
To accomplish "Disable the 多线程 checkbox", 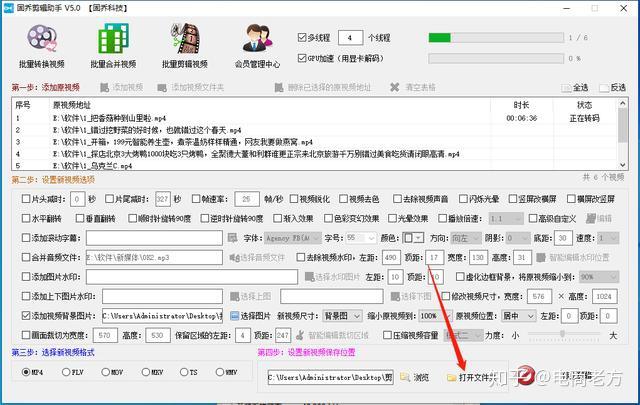I will tap(302, 38).
